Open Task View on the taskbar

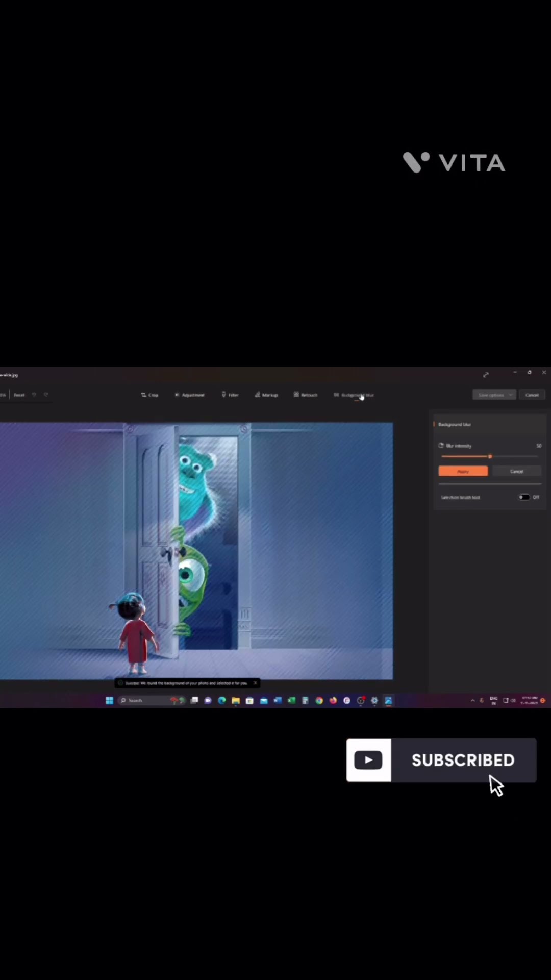194,701
